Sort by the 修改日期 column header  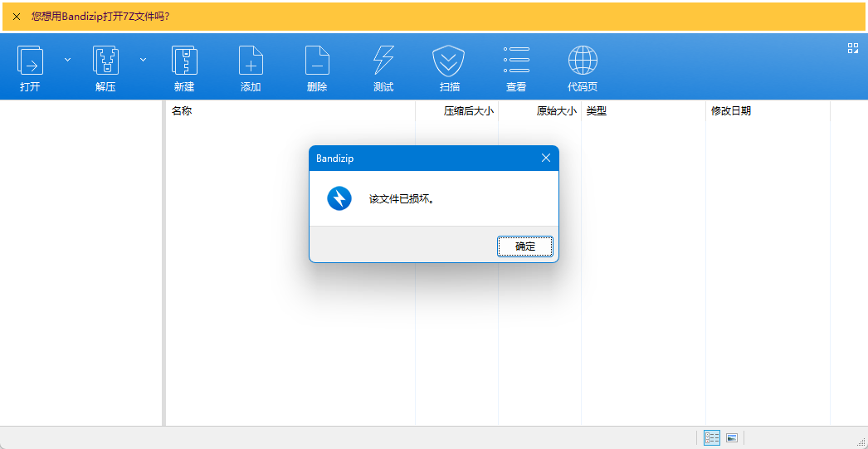coord(768,110)
